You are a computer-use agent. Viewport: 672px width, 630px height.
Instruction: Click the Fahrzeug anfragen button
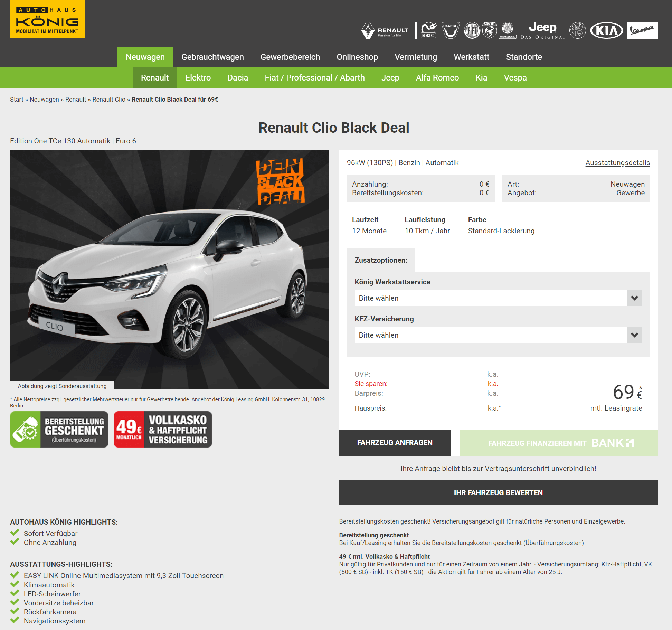pos(395,443)
